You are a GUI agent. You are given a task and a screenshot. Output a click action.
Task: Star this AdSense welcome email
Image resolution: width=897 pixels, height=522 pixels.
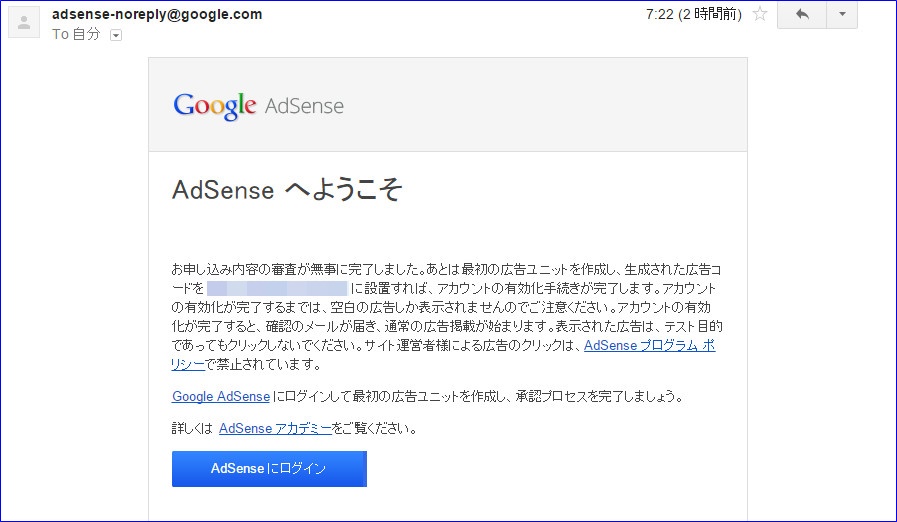tap(760, 14)
